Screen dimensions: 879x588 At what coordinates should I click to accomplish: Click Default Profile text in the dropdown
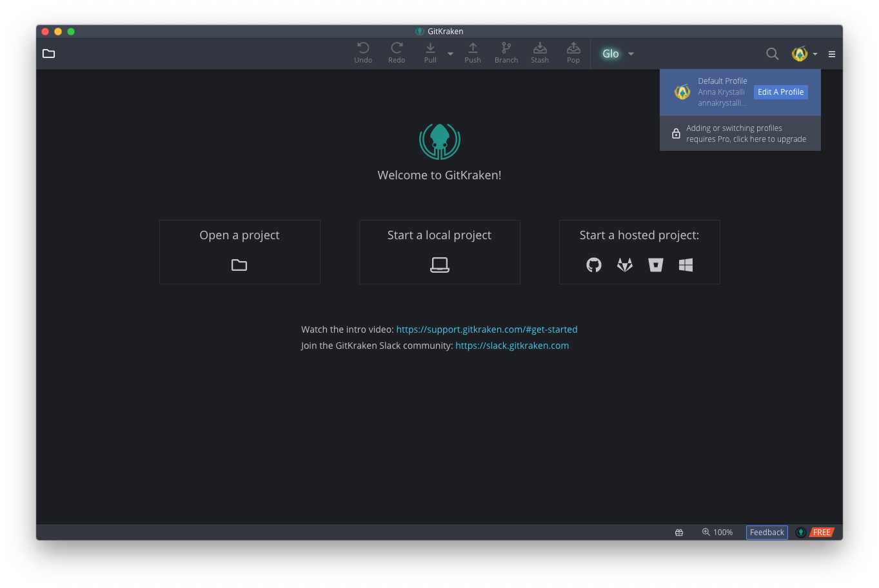pos(722,81)
